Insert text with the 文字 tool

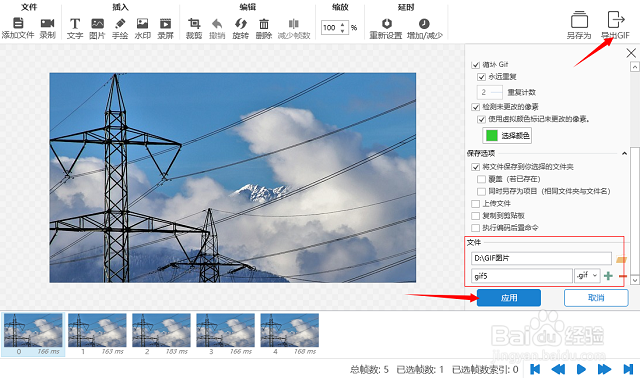75,23
